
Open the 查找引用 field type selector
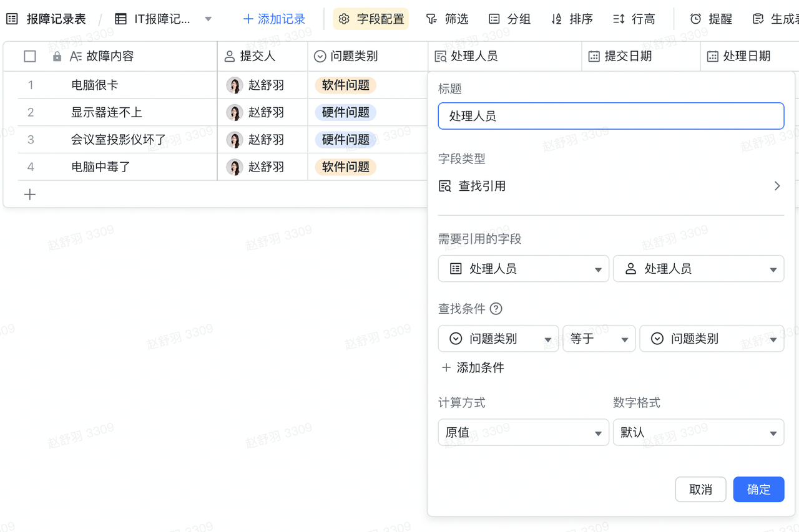(x=610, y=186)
